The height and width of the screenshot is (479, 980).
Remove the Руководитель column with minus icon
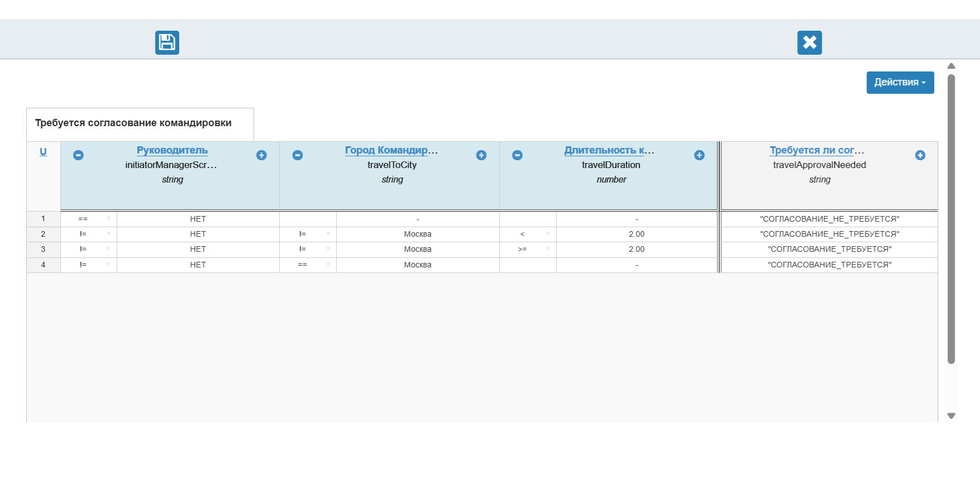point(78,155)
